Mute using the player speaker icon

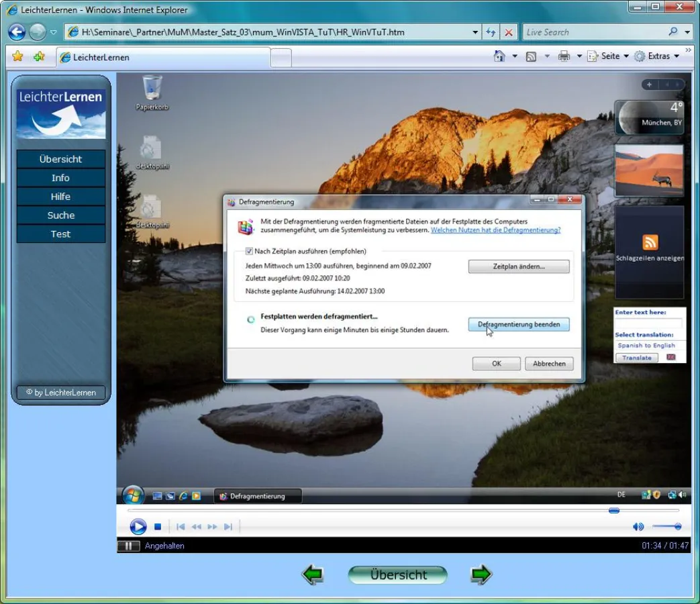click(x=638, y=527)
